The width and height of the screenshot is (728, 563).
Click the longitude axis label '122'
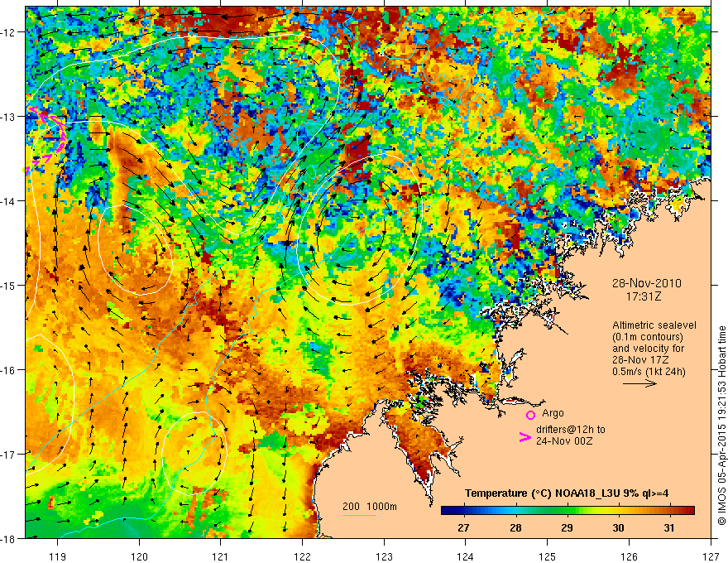click(302, 556)
